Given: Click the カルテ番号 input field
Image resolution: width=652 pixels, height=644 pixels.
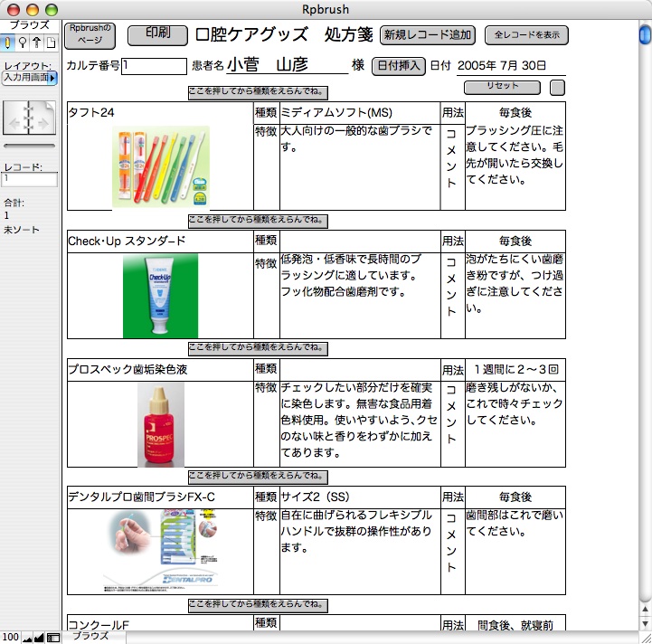Looking at the screenshot, I should (154, 66).
